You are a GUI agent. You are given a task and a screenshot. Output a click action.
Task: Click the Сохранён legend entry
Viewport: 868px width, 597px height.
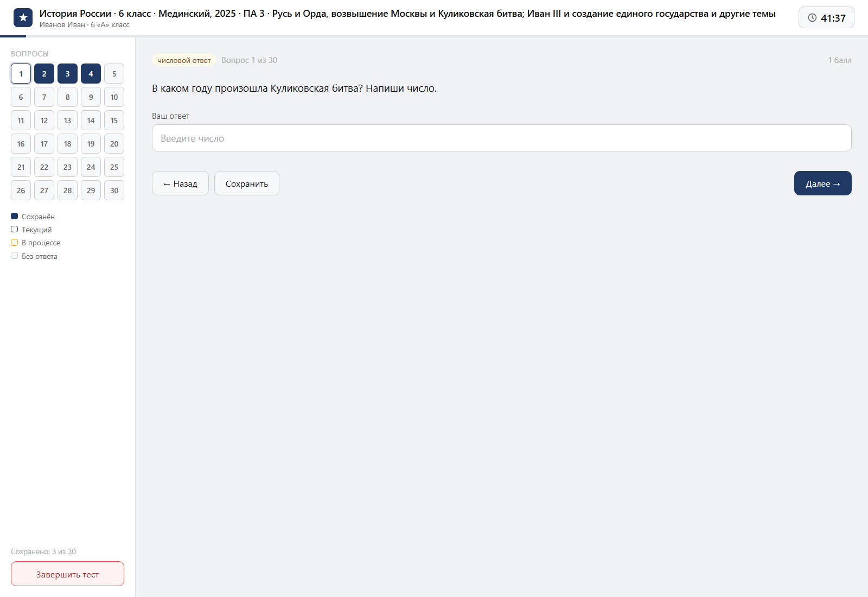point(33,217)
